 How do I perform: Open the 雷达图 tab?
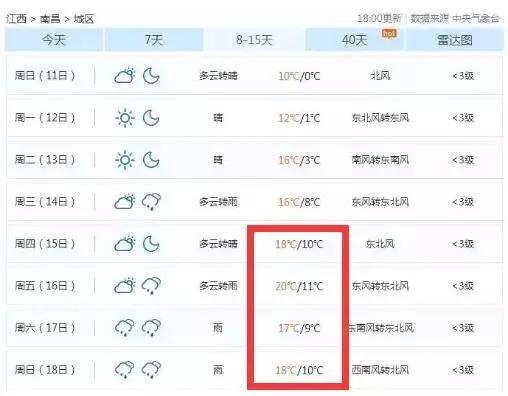coord(455,40)
